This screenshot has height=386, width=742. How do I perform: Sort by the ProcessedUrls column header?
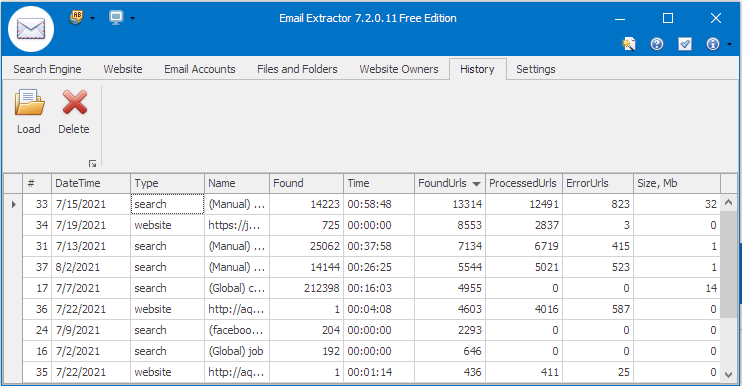[x=524, y=183]
